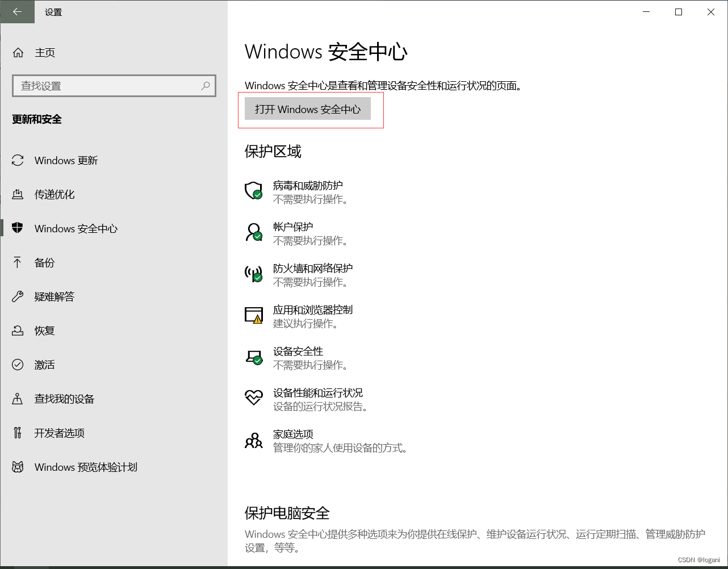Open 应用和浏览器控制 protection area
Screen dimensions: 728x569
pyautogui.click(x=313, y=309)
